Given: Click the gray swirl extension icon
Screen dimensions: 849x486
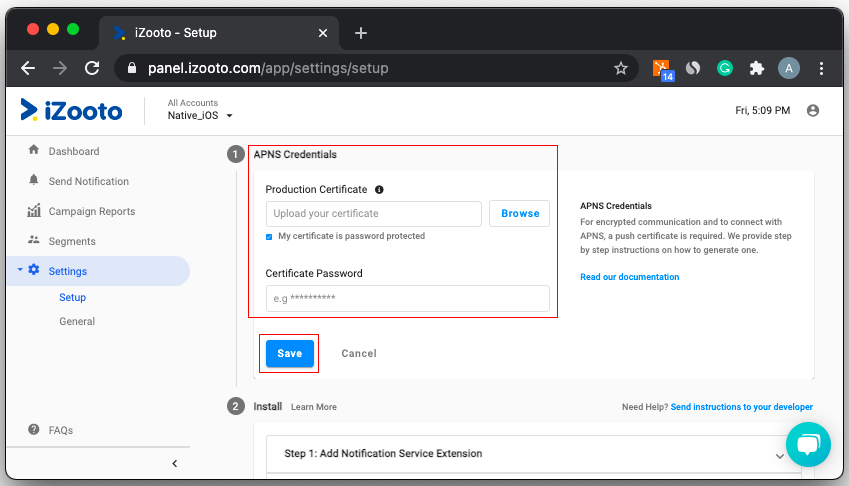Looking at the screenshot, I should coord(693,68).
